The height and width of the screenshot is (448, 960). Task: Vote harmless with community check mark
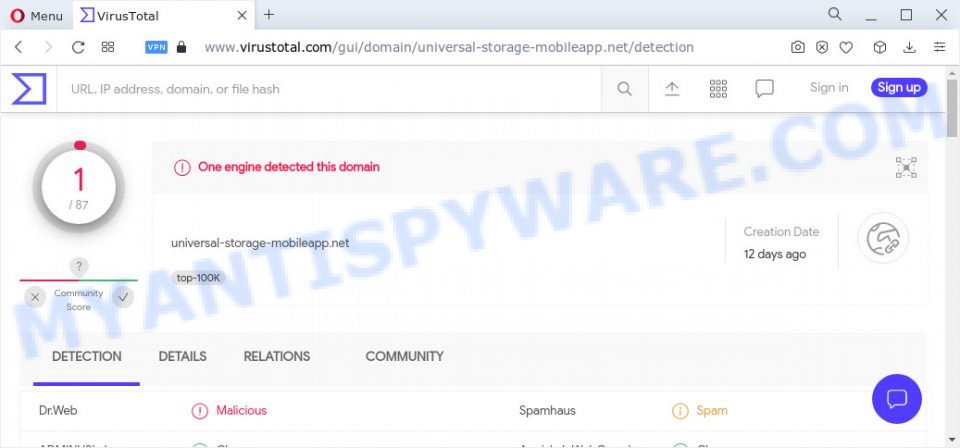click(123, 297)
